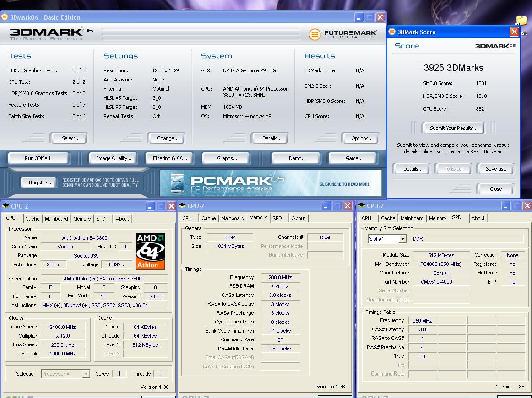Click the Core Speed value '2400.0 MHz'
The height and width of the screenshot is (398, 532).
click(x=63, y=327)
